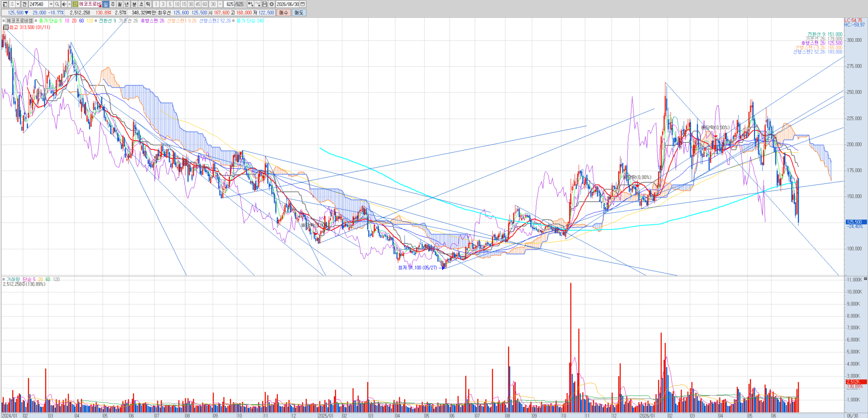Click the grid icon beside 최고 313,500
The image size is (868, 418).
[x=6, y=27]
